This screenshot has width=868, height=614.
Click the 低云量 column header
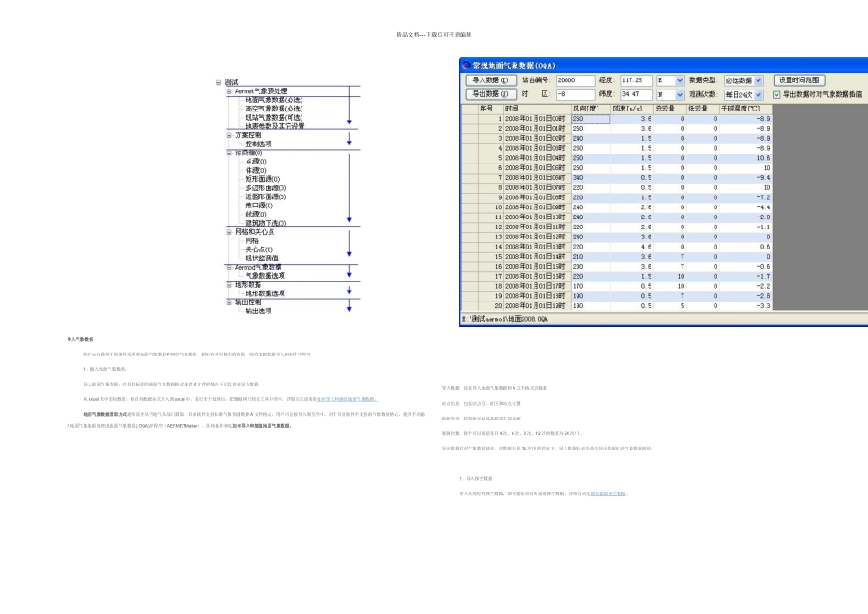pos(703,109)
